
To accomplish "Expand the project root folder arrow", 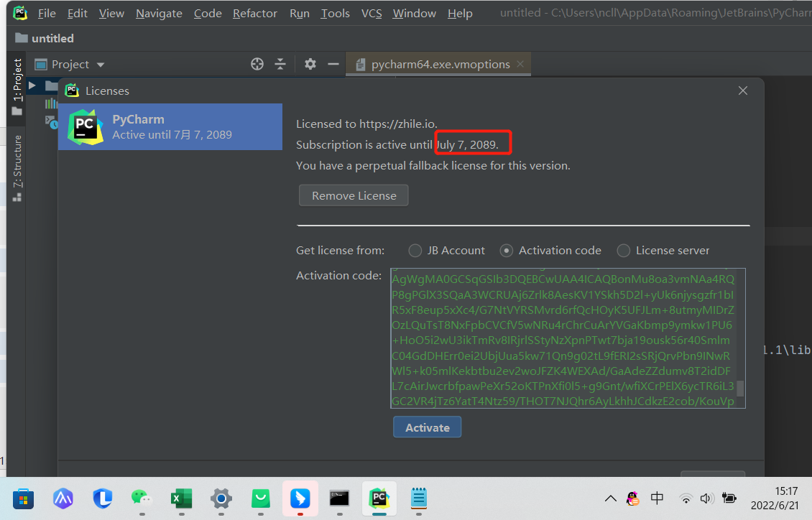I will [x=32, y=85].
